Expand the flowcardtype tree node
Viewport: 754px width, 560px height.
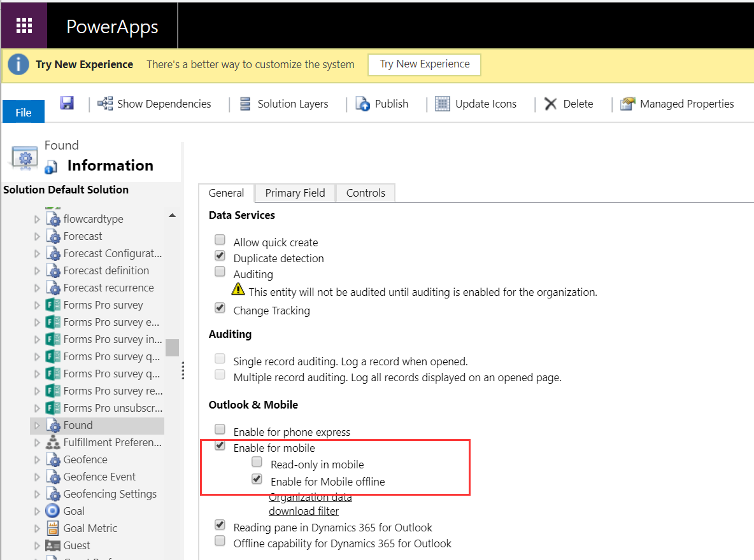(37, 219)
